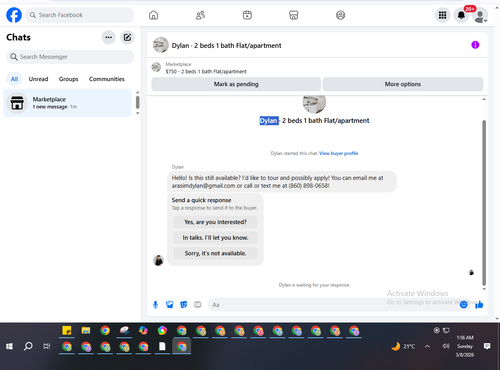Click the attach photo icon in composer
500x370 pixels.
coord(170,305)
